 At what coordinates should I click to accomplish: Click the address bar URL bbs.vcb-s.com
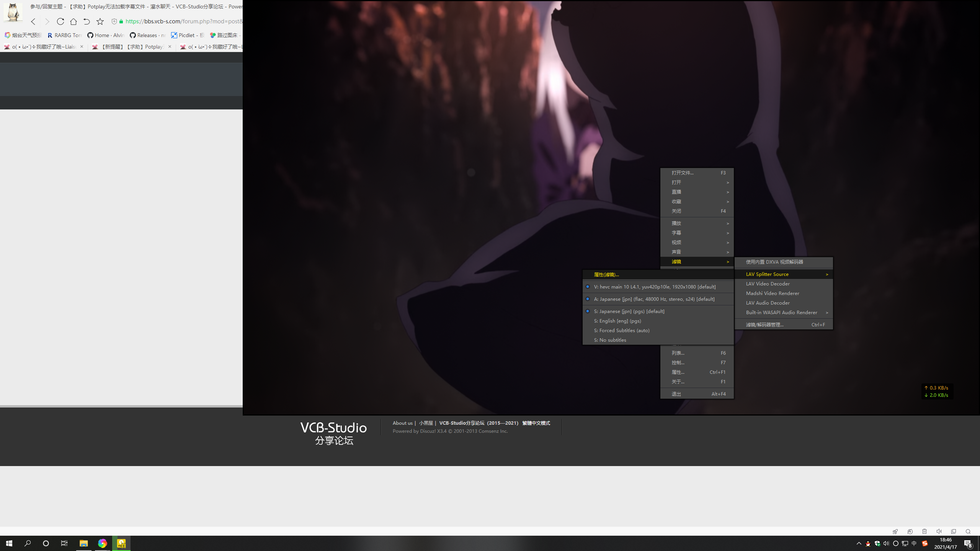tap(184, 21)
